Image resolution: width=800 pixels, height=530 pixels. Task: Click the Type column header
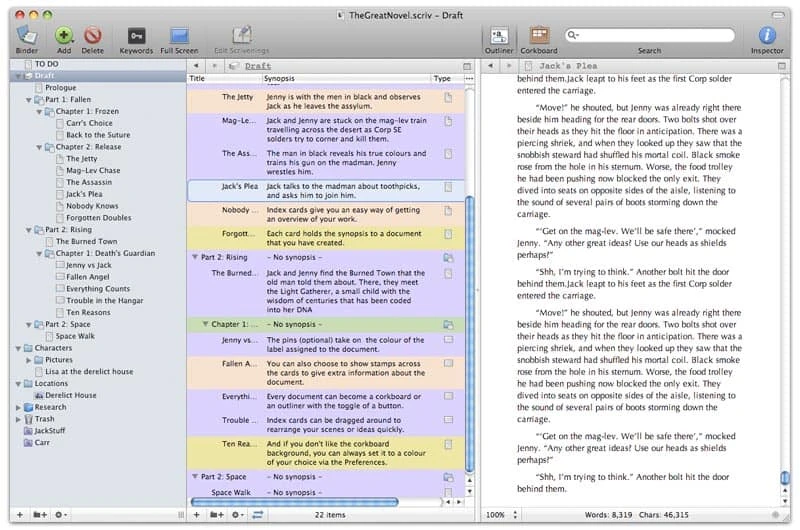click(x=447, y=79)
